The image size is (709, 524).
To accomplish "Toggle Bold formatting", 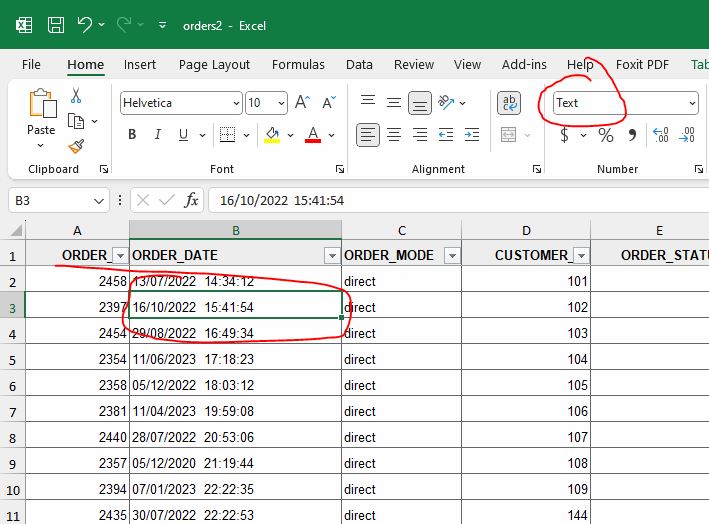I will click(x=131, y=135).
